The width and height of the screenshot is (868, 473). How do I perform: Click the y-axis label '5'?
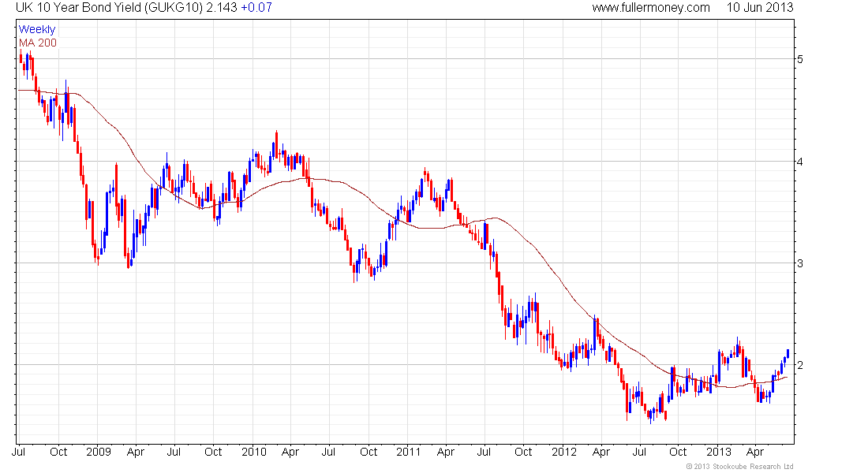800,59
